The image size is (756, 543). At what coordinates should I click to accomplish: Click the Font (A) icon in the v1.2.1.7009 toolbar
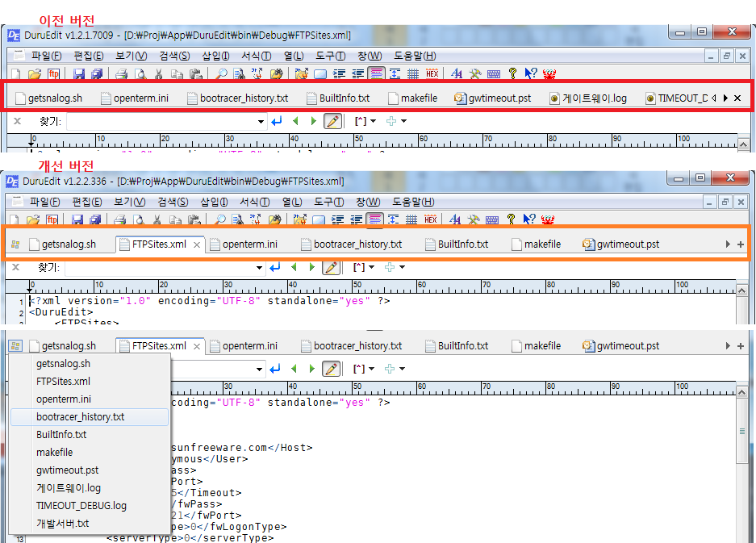(x=456, y=73)
